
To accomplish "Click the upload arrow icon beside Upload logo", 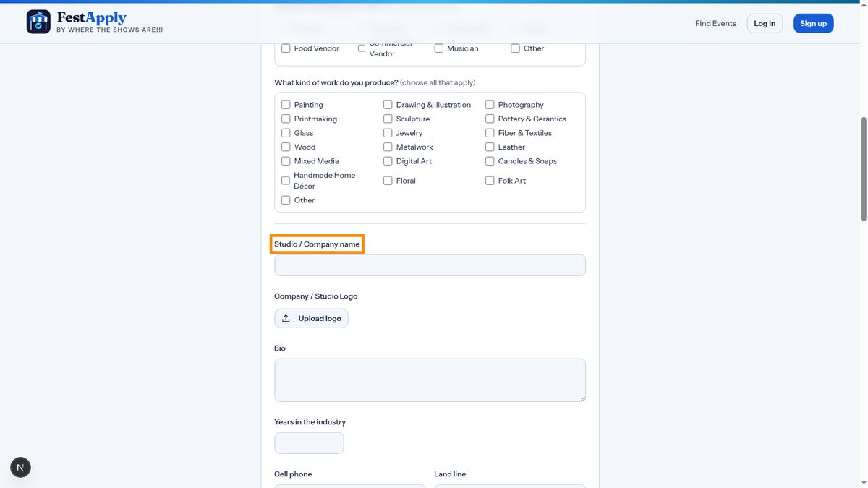I will [x=286, y=318].
